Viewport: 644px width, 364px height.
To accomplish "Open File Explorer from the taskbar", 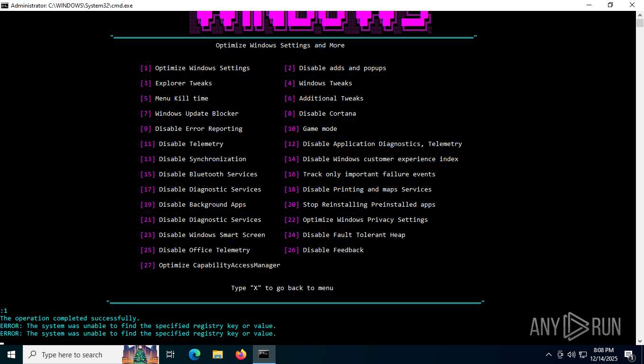I will 218,355.
